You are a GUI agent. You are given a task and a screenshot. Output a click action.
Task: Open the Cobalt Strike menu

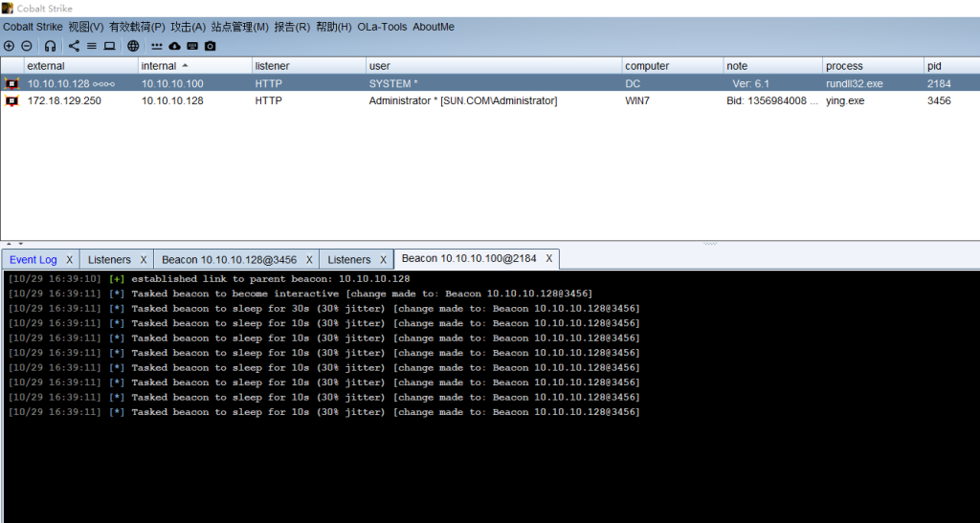point(33,27)
